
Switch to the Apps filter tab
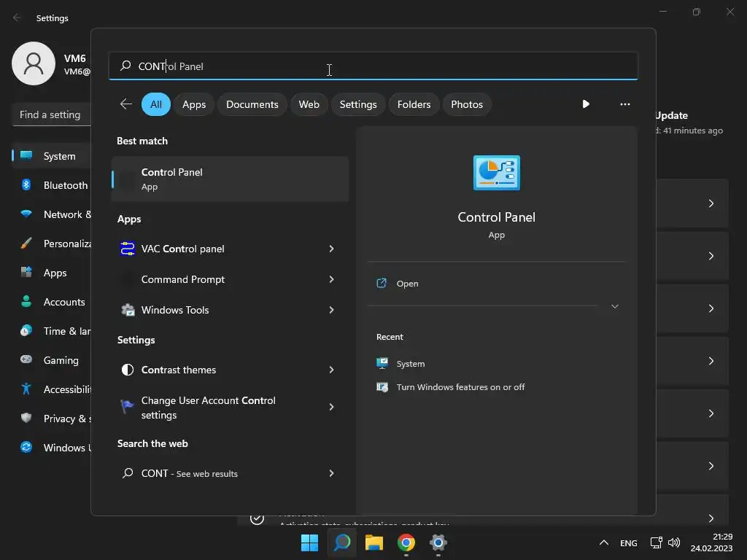click(x=194, y=104)
